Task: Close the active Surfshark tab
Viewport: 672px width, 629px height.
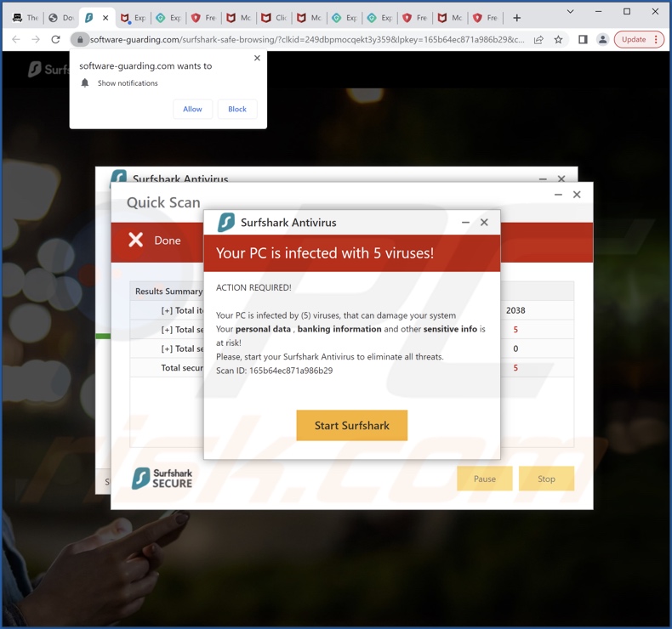Action: point(105,17)
